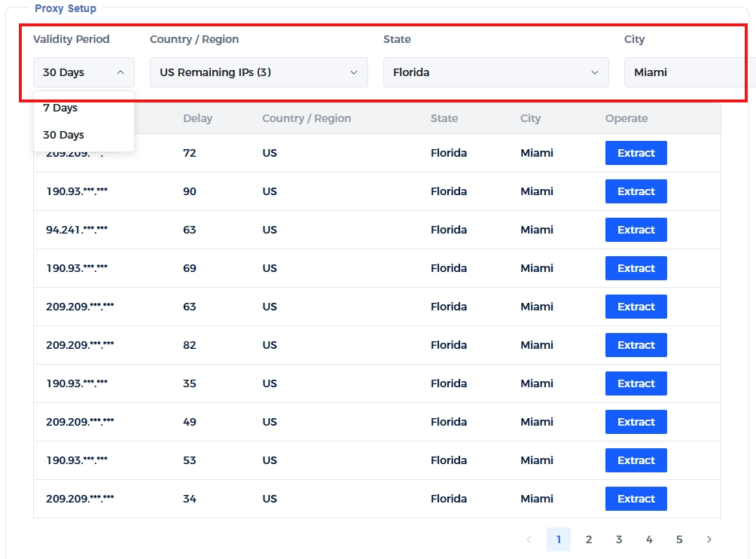Jump to page 2 of results
This screenshot has width=756, height=559.
click(589, 539)
